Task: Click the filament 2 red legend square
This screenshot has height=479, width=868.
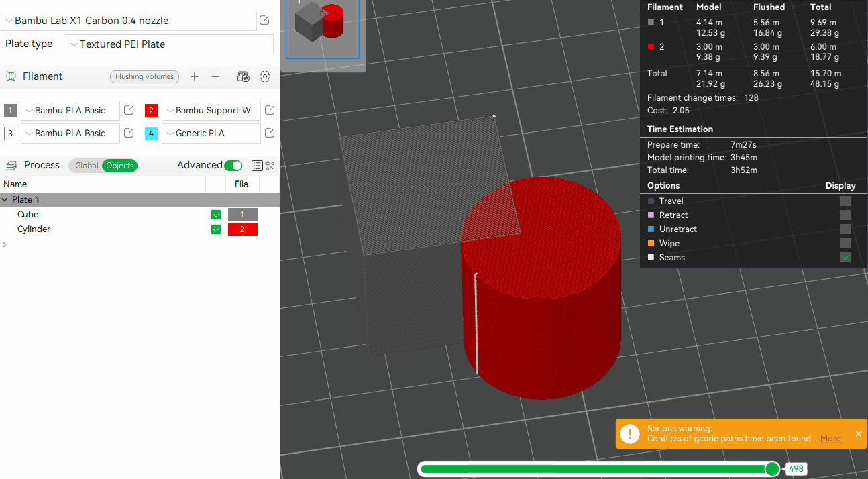Action: point(651,47)
